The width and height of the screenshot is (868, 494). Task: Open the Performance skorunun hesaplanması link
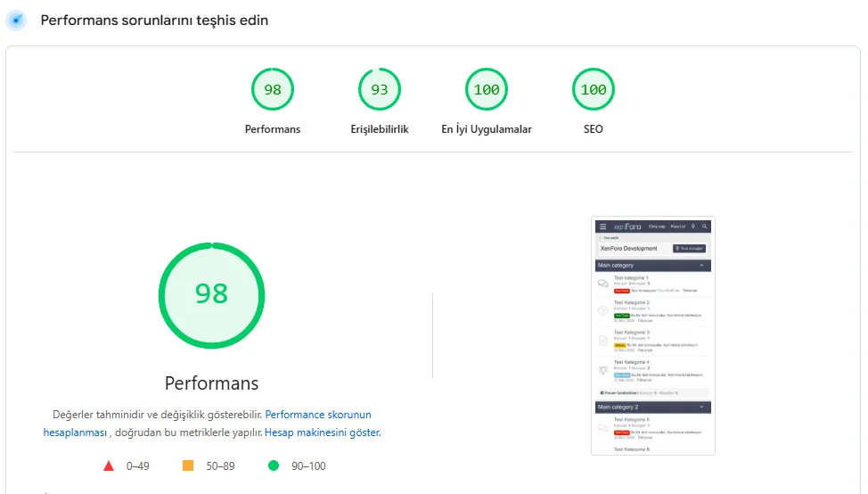click(x=318, y=415)
